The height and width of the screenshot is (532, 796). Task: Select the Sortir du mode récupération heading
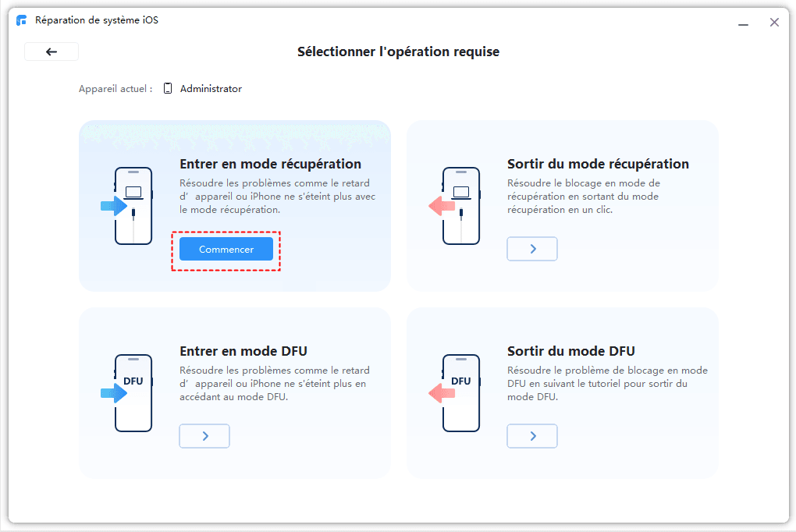point(598,164)
